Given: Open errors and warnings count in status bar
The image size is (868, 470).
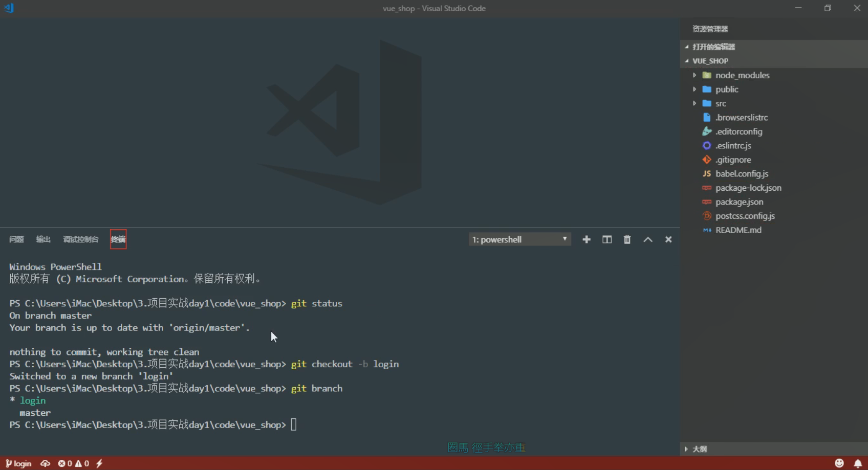Looking at the screenshot, I should 74,463.
